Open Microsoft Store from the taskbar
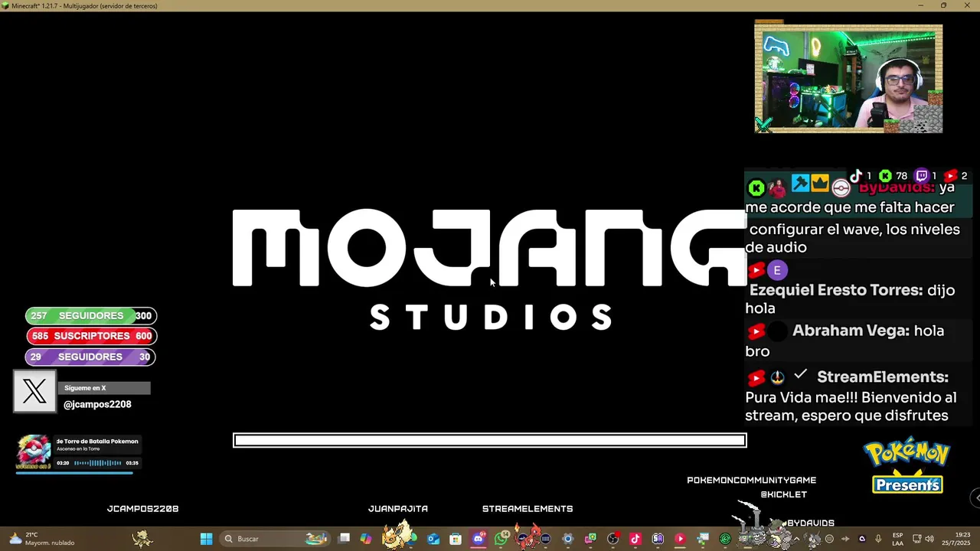 click(456, 539)
